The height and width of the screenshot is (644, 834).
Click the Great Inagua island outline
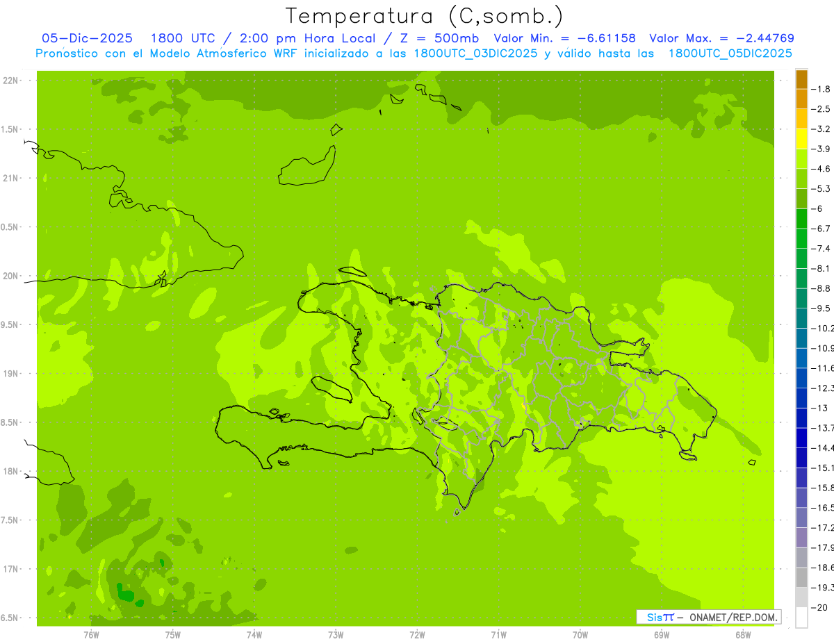click(x=306, y=165)
